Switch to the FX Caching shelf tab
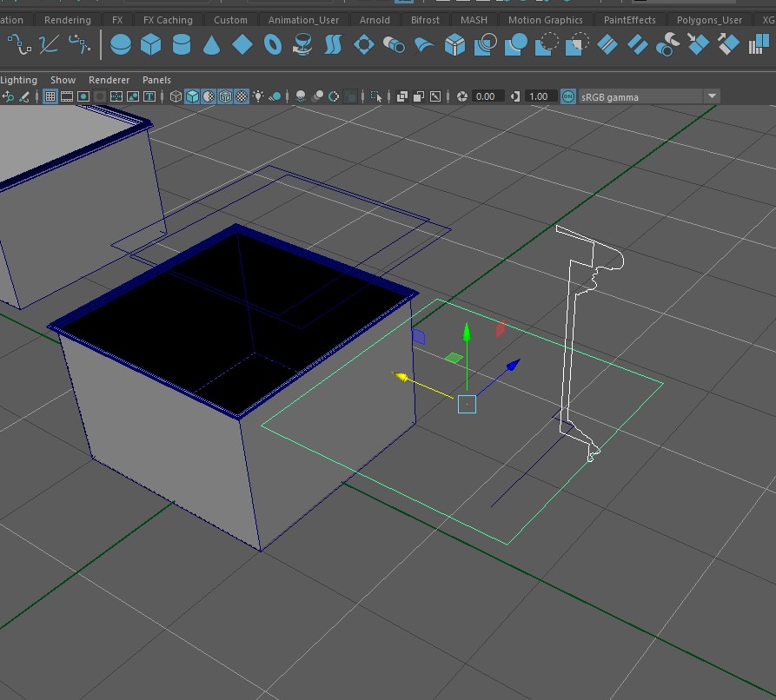Screen dimensions: 776x700 click(168, 20)
